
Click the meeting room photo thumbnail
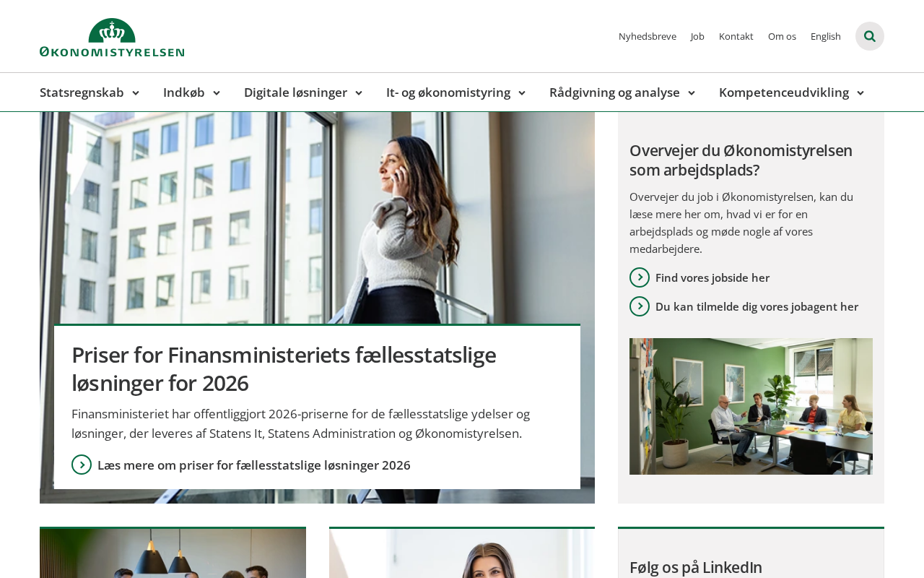coord(751,406)
